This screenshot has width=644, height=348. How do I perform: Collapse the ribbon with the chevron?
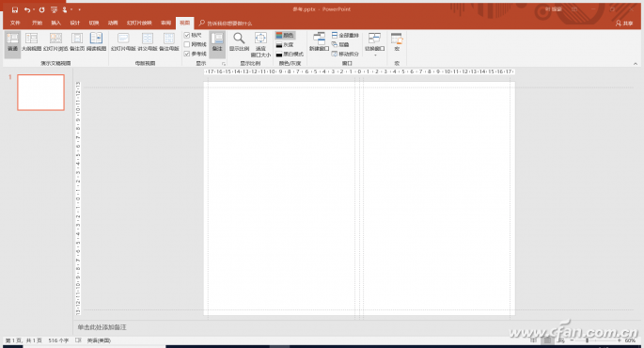pyautogui.click(x=636, y=64)
